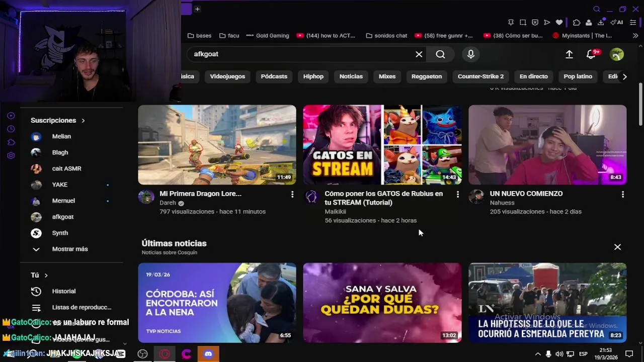Viewport: 644px width, 362px height.
Task: Clear the afkgoat search query
Action: pos(419,54)
